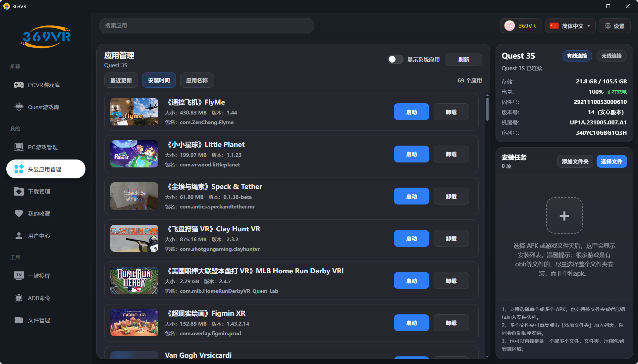Open the file management folder icon
The image size is (638, 364).
(19, 320)
